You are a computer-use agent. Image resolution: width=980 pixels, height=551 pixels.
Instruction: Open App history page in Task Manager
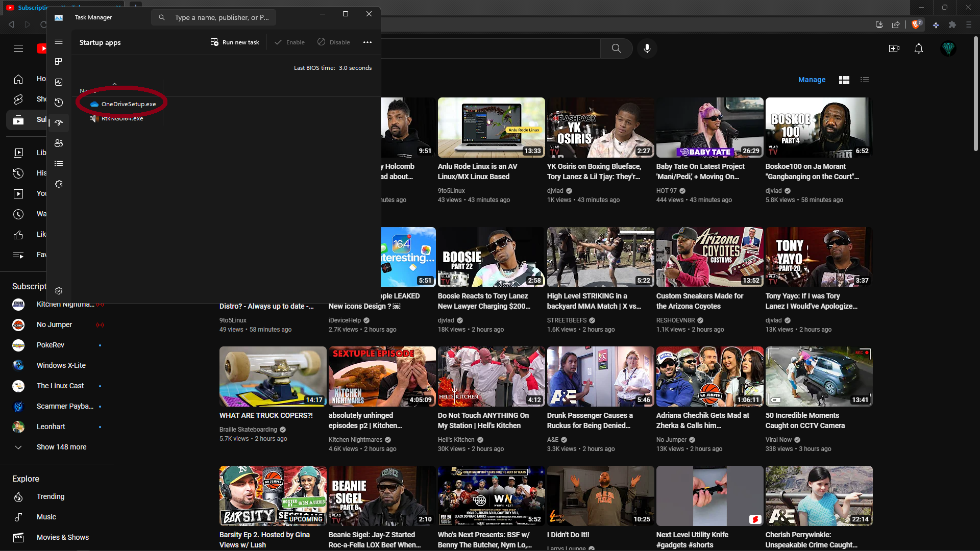59,103
